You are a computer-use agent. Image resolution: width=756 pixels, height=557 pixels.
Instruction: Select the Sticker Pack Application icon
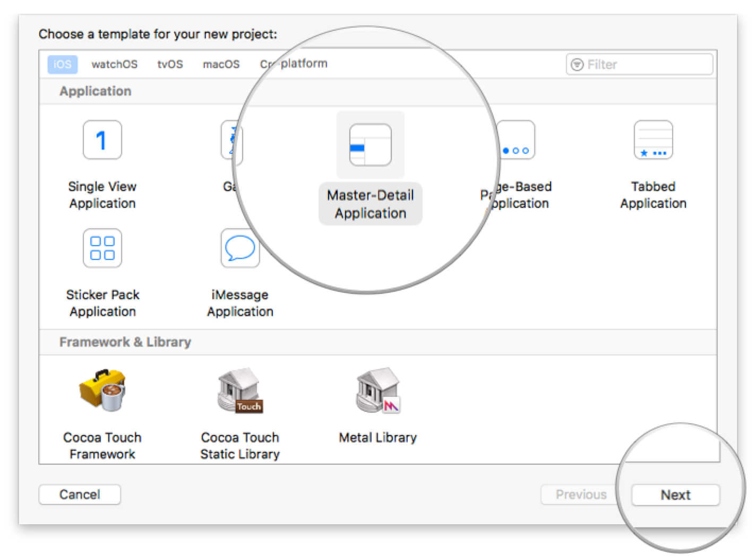tap(102, 248)
